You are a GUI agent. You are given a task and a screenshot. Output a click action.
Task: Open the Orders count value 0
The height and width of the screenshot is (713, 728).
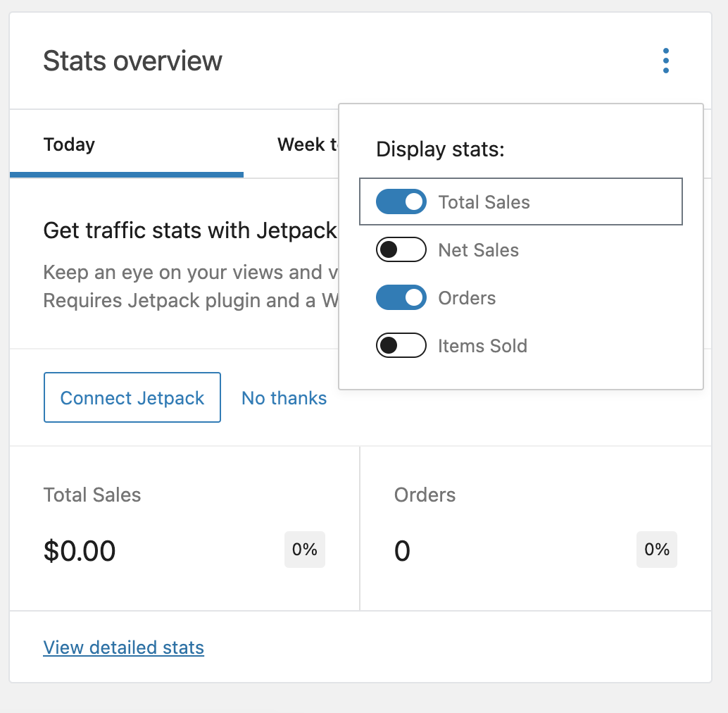tap(402, 551)
